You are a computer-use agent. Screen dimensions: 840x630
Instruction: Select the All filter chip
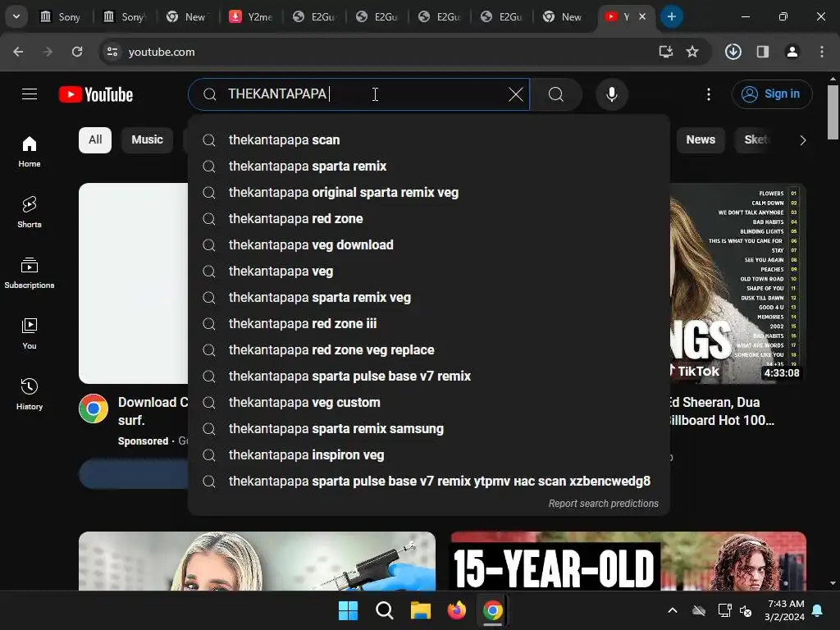coord(95,139)
